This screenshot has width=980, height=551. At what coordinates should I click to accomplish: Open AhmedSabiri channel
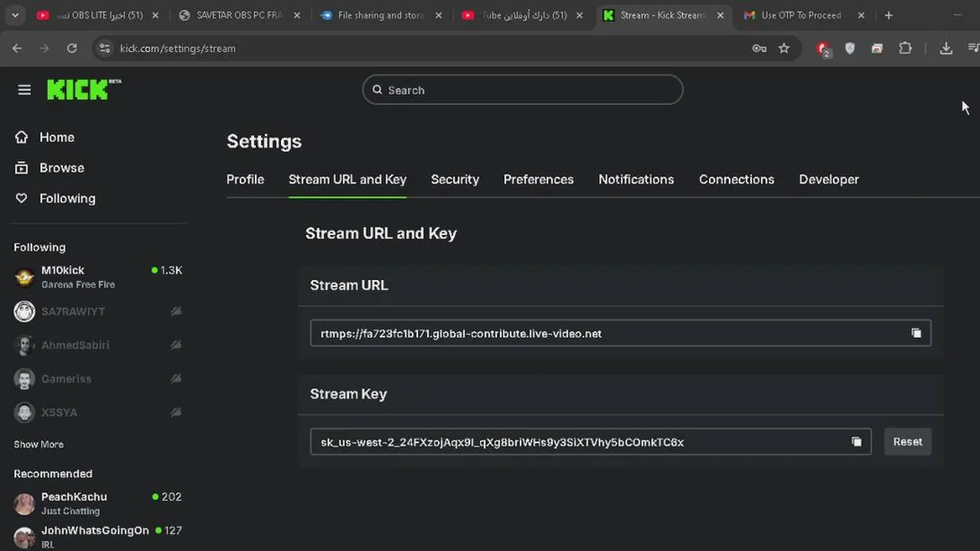(98, 345)
